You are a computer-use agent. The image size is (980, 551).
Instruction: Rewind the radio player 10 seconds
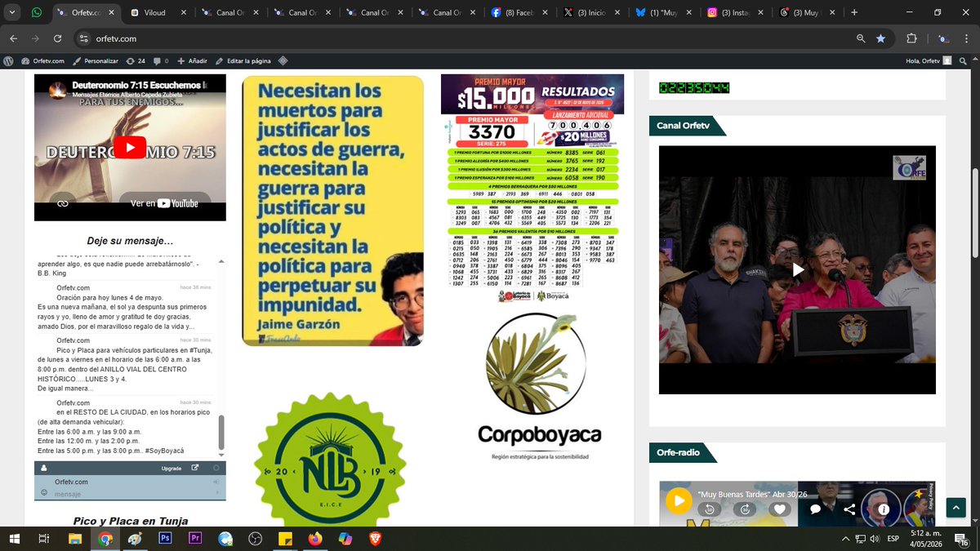coord(710,509)
